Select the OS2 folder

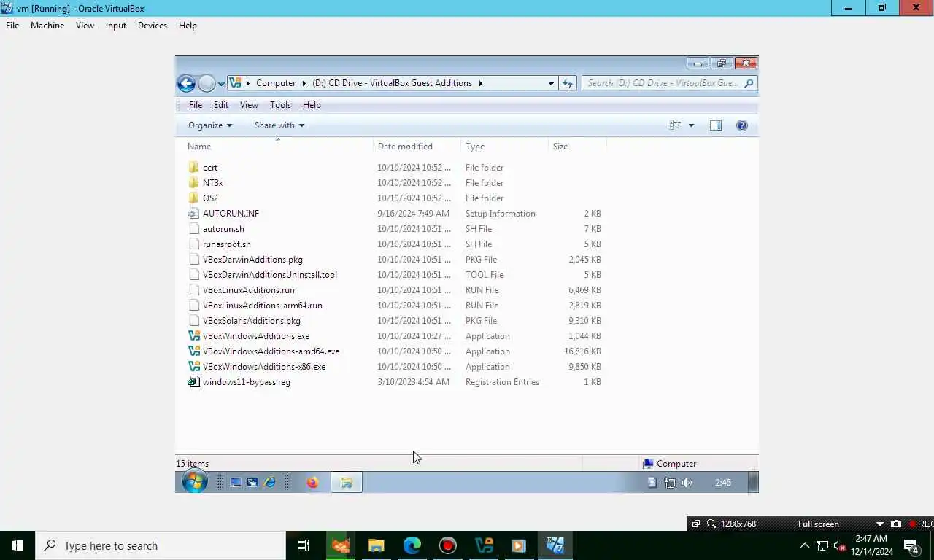coord(210,198)
